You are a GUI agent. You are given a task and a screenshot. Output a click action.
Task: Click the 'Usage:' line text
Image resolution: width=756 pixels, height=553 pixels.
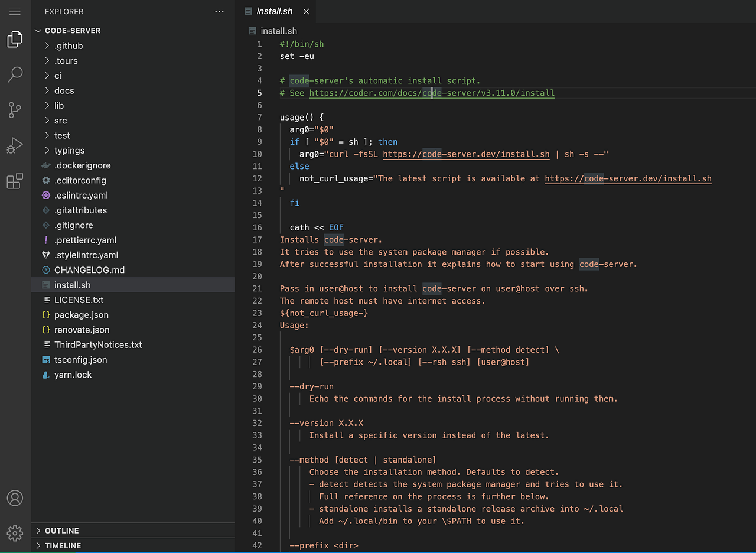tap(295, 325)
